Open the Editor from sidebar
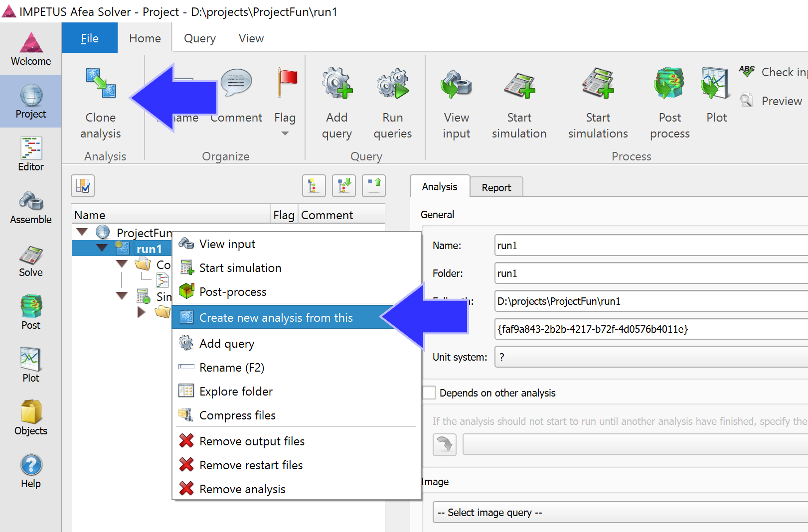 coord(31,154)
